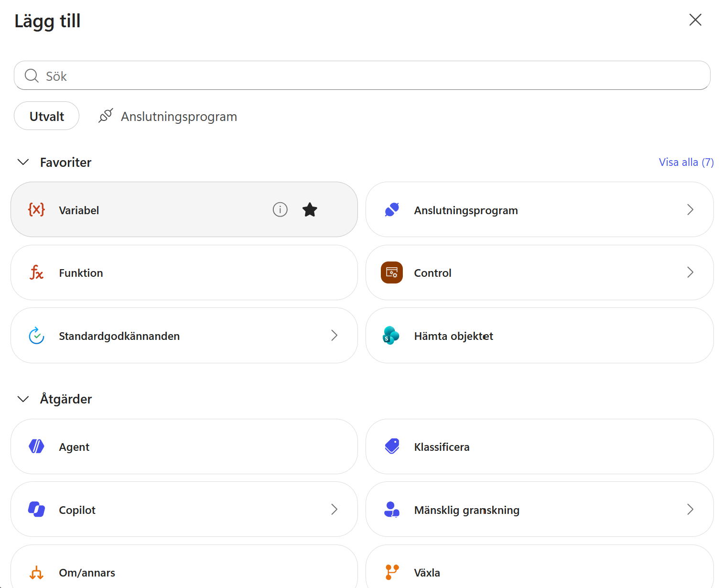Expand the Control card chevron
This screenshot has width=723, height=588.
click(690, 272)
